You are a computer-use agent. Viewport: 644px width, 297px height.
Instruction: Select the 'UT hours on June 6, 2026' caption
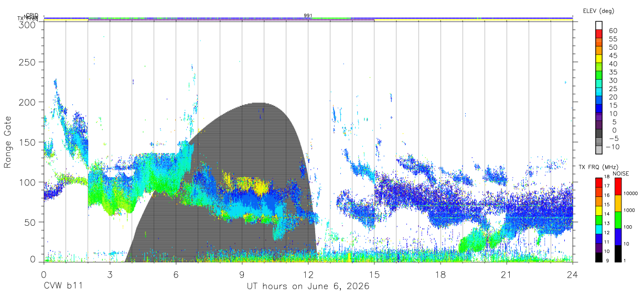[308, 287]
